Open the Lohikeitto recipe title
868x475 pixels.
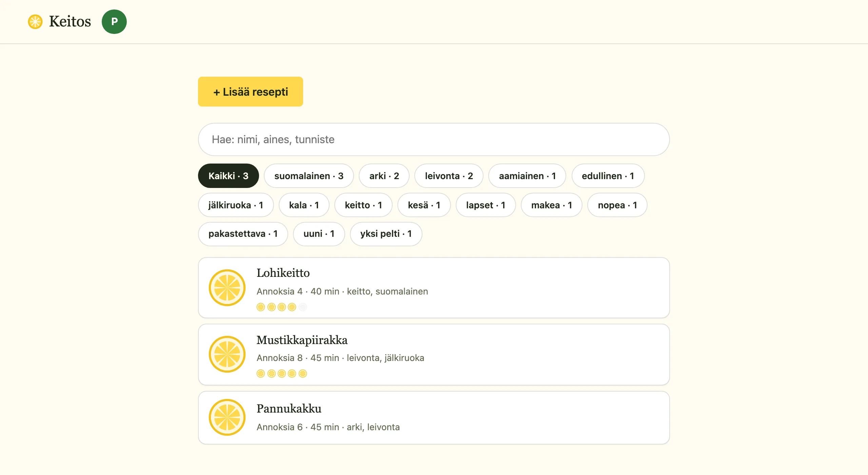pos(283,273)
